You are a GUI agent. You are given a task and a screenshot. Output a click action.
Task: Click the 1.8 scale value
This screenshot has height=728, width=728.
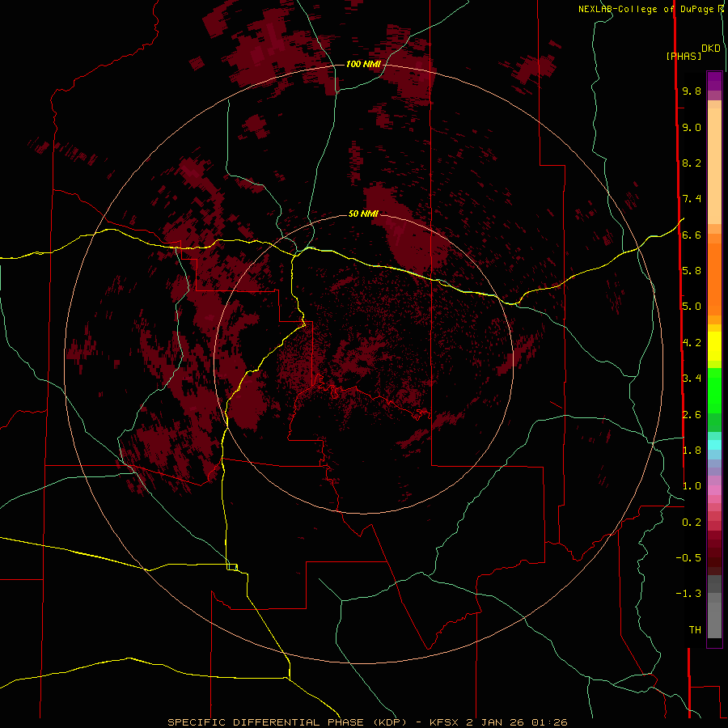point(692,451)
